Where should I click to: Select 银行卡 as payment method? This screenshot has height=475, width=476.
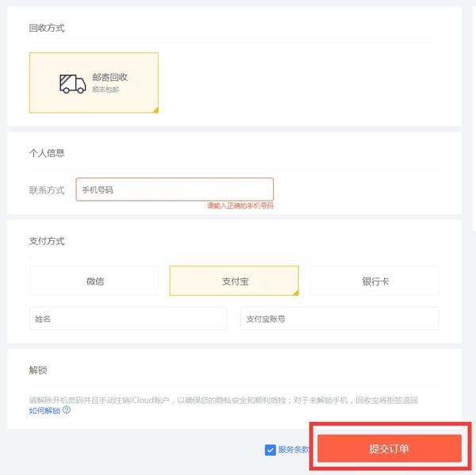point(374,281)
